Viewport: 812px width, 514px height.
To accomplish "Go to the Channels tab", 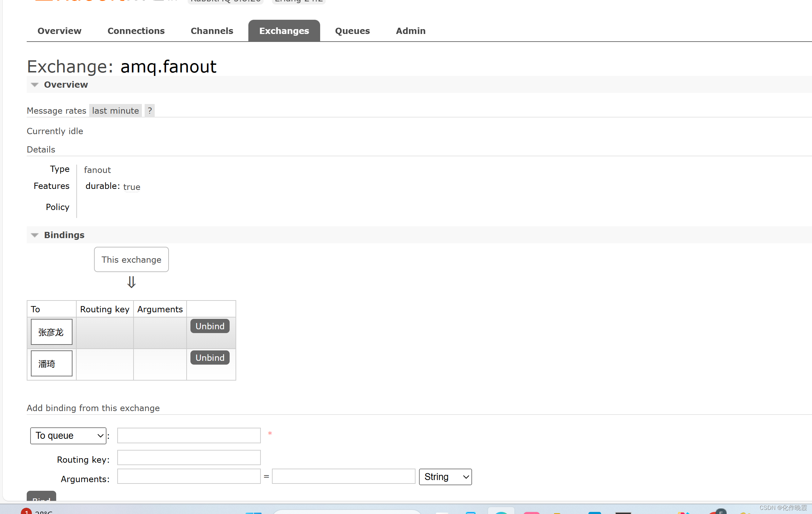I will tap(212, 31).
